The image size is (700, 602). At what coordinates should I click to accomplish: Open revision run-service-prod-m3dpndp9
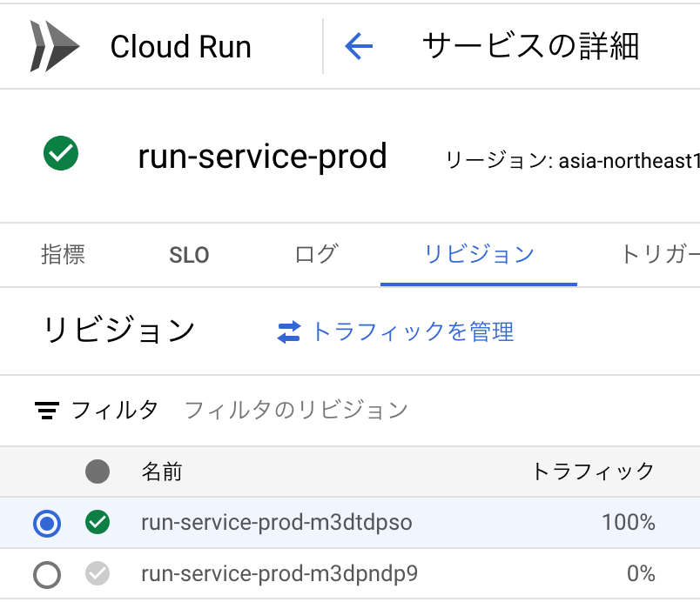click(279, 573)
